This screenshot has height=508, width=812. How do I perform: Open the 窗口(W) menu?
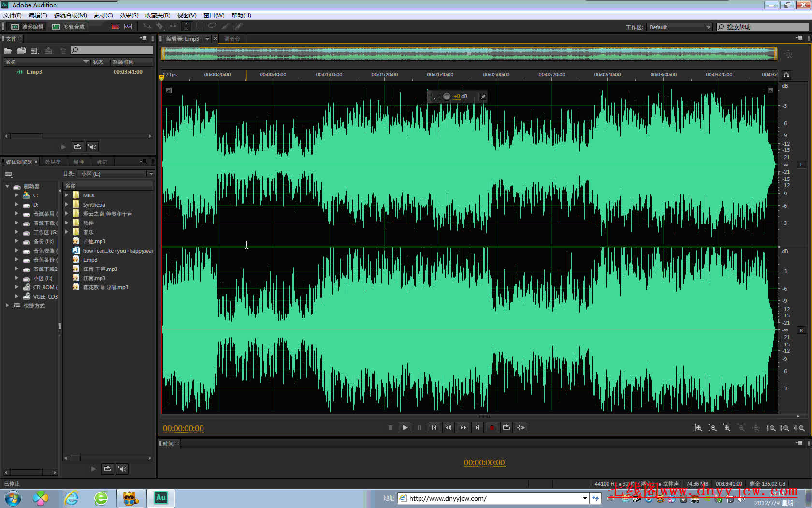214,15
